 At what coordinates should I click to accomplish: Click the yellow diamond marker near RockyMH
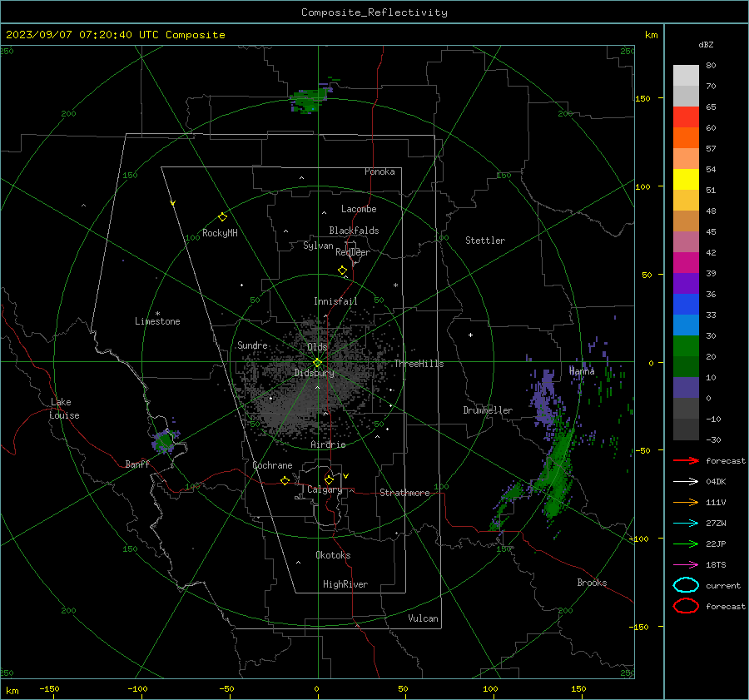222,217
